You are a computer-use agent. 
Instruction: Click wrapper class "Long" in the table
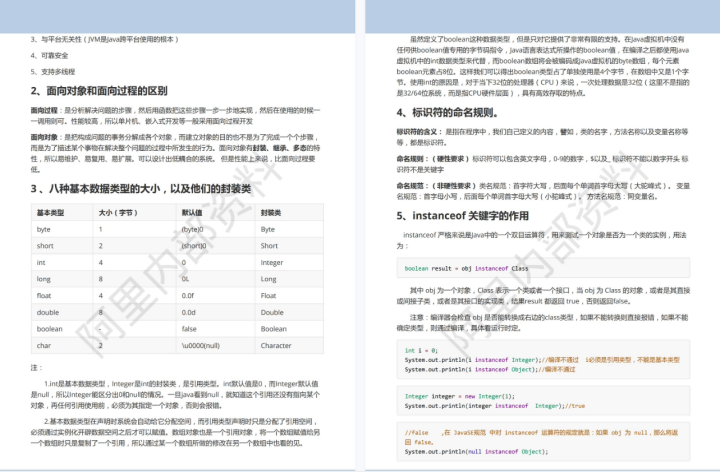click(268, 279)
